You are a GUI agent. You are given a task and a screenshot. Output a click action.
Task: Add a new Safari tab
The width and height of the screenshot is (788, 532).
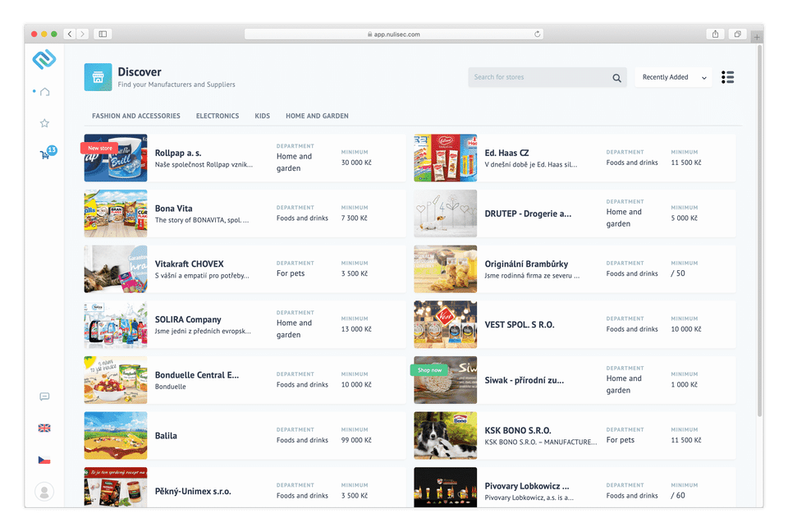pyautogui.click(x=757, y=37)
